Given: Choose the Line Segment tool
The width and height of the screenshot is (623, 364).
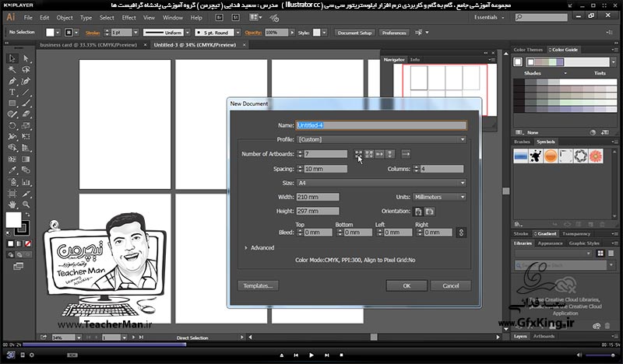Looking at the screenshot, I should pyautogui.click(x=26, y=93).
